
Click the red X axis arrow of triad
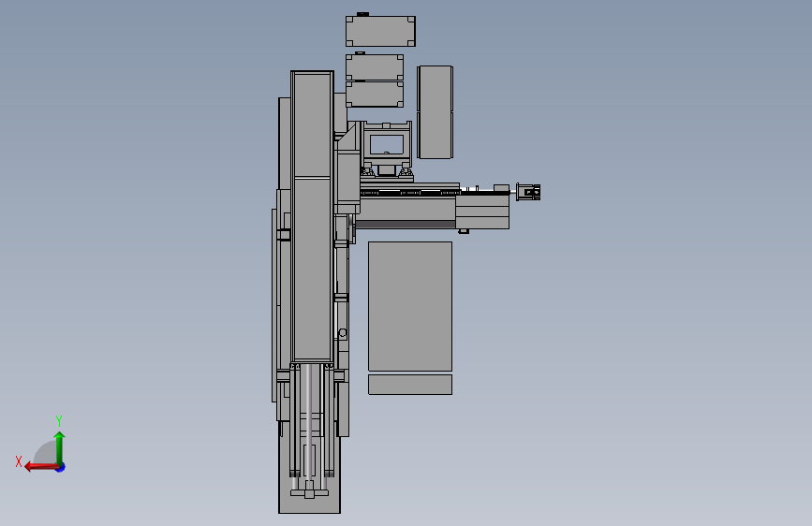[x=41, y=467]
